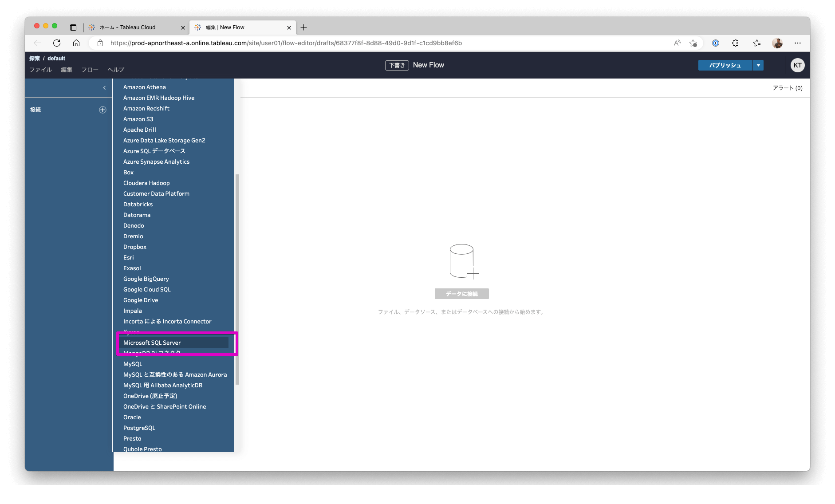Image resolution: width=835 pixels, height=504 pixels.
Task: Open the アラート (0) panel
Action: click(x=788, y=88)
